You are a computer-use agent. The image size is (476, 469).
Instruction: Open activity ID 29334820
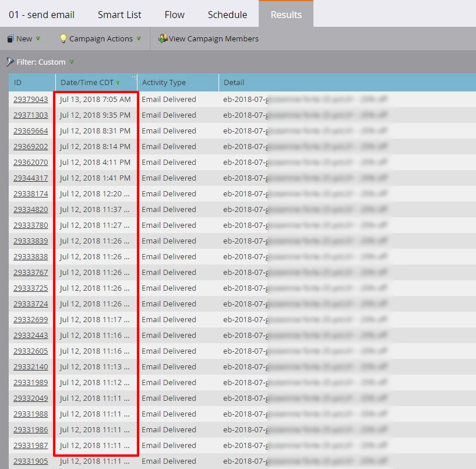tap(31, 210)
